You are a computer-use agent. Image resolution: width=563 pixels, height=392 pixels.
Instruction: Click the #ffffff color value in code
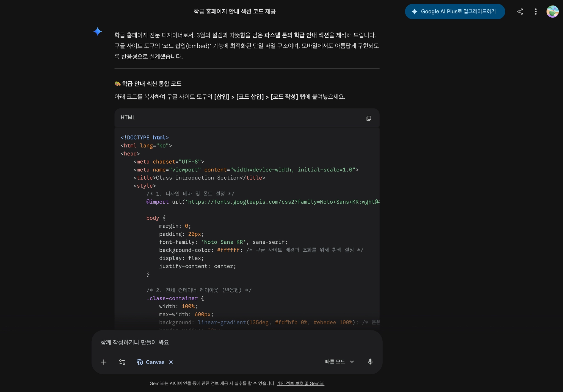coord(228,250)
